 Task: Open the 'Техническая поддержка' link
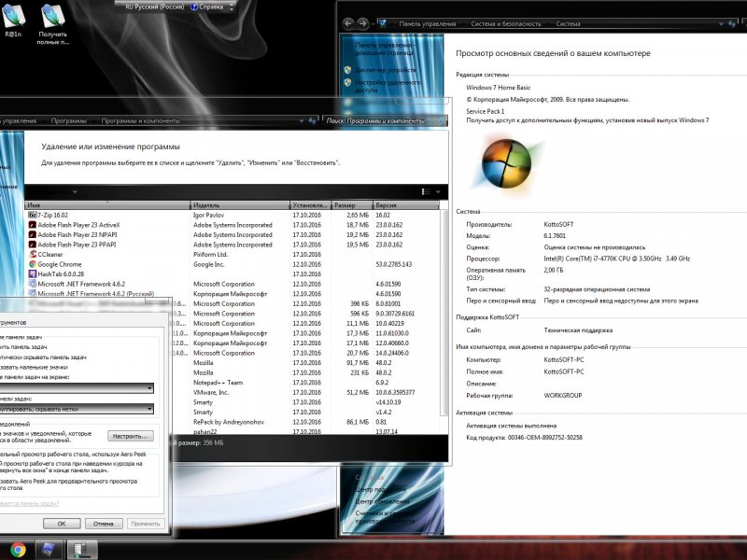pos(578,330)
